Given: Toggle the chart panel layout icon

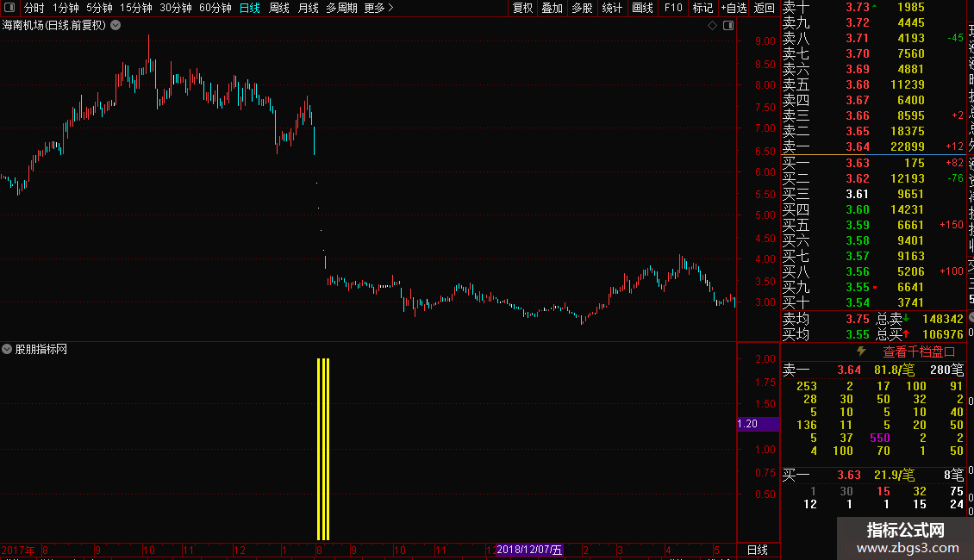Looking at the screenshot, I should 728,26.
